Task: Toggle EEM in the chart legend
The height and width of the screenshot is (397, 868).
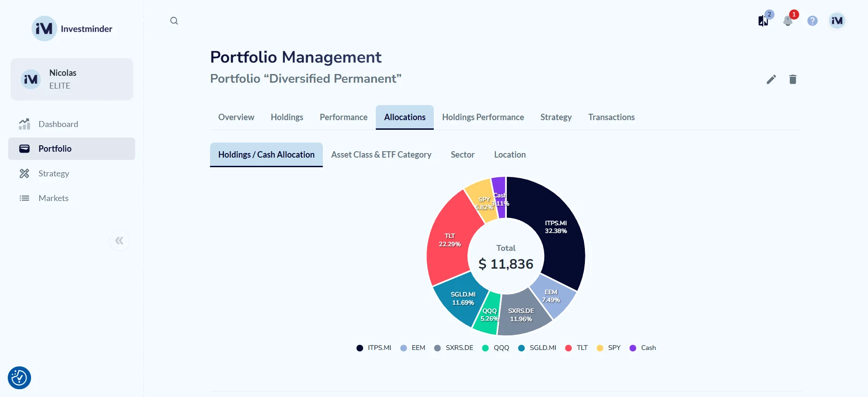Action: point(413,348)
